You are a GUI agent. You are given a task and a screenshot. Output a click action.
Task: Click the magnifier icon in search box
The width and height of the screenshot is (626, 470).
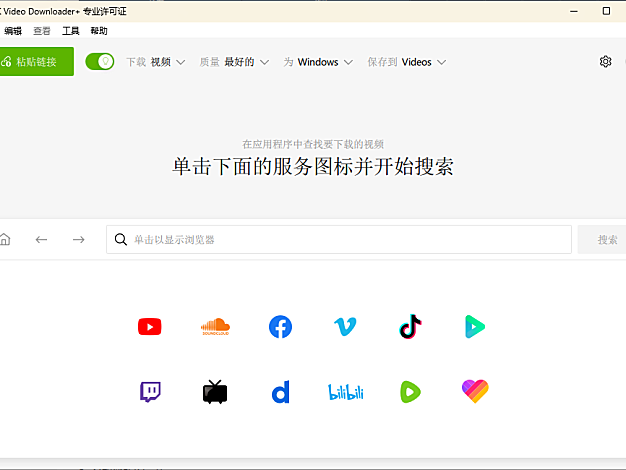pos(121,239)
